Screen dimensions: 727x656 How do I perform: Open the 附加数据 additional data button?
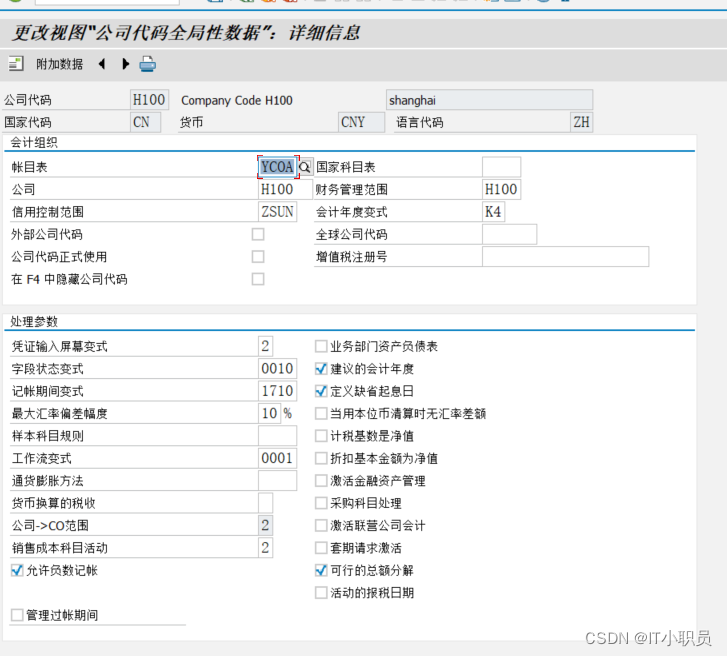59,64
